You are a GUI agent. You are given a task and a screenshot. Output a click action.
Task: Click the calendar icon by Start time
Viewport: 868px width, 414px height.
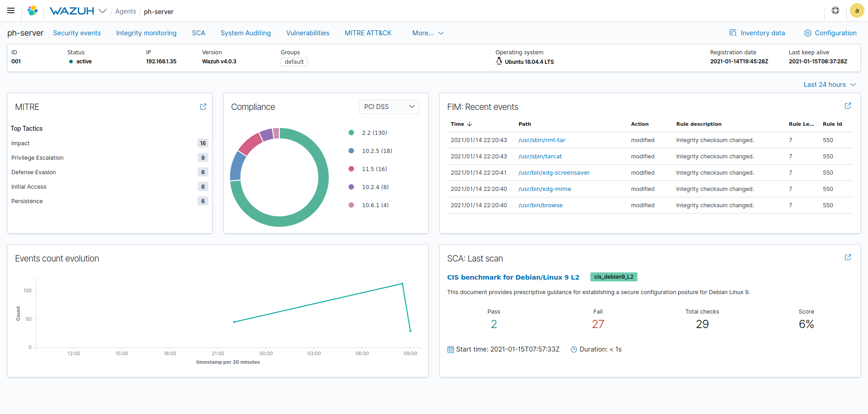pos(451,349)
